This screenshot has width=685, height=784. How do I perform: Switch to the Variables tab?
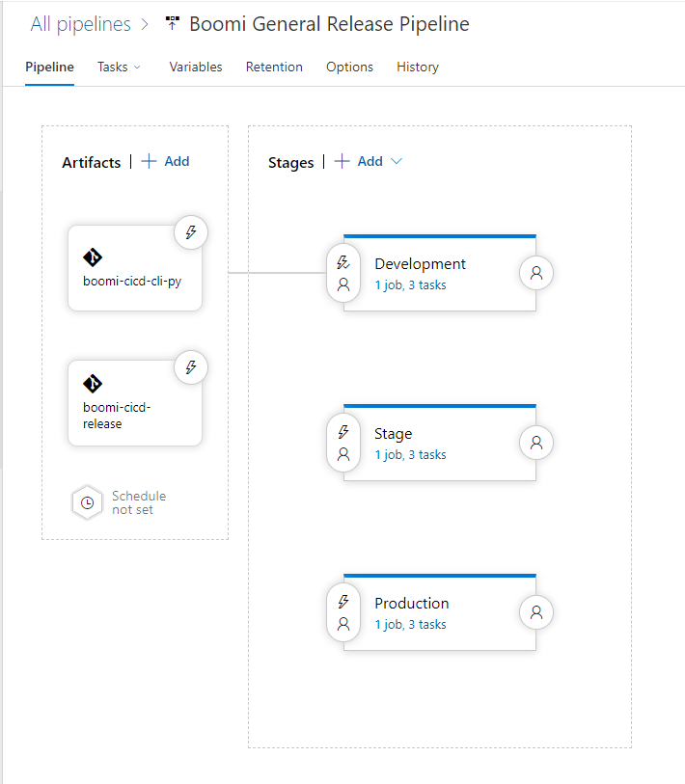click(196, 67)
